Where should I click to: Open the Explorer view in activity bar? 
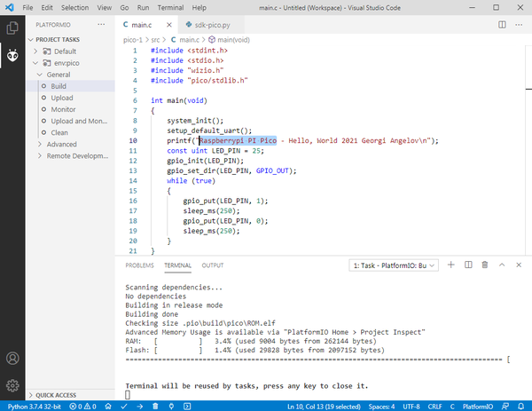click(12, 28)
